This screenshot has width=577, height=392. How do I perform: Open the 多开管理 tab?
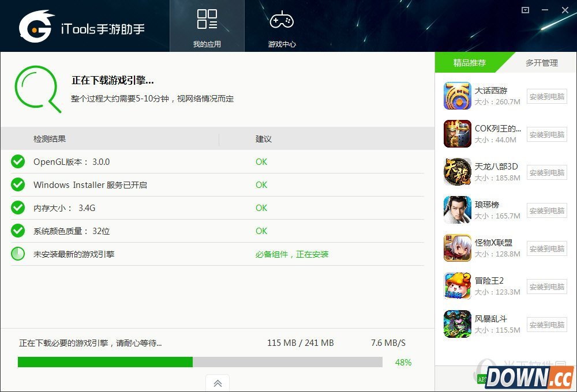(542, 63)
